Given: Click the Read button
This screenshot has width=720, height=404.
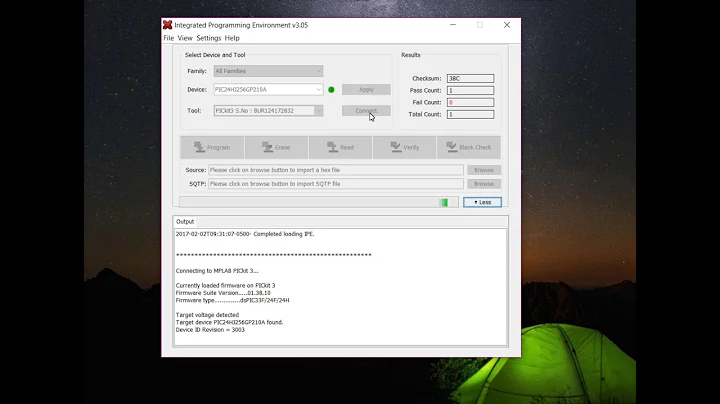Looking at the screenshot, I should pos(341,147).
